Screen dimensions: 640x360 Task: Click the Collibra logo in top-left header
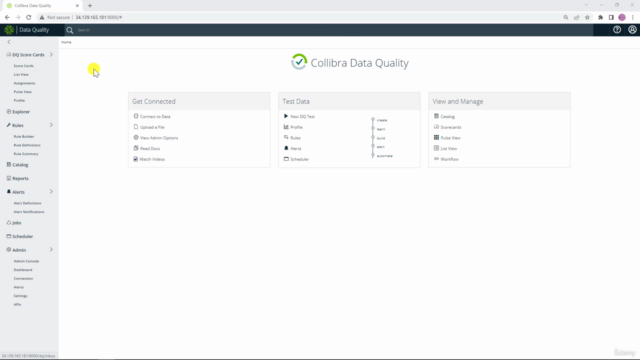pyautogui.click(x=9, y=30)
